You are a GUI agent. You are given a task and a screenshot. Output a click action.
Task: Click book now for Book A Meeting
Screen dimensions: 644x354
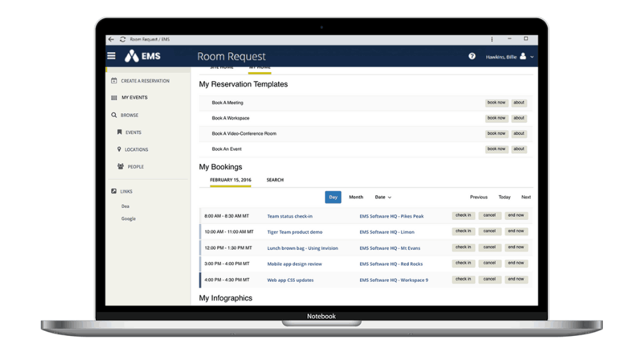click(x=496, y=103)
